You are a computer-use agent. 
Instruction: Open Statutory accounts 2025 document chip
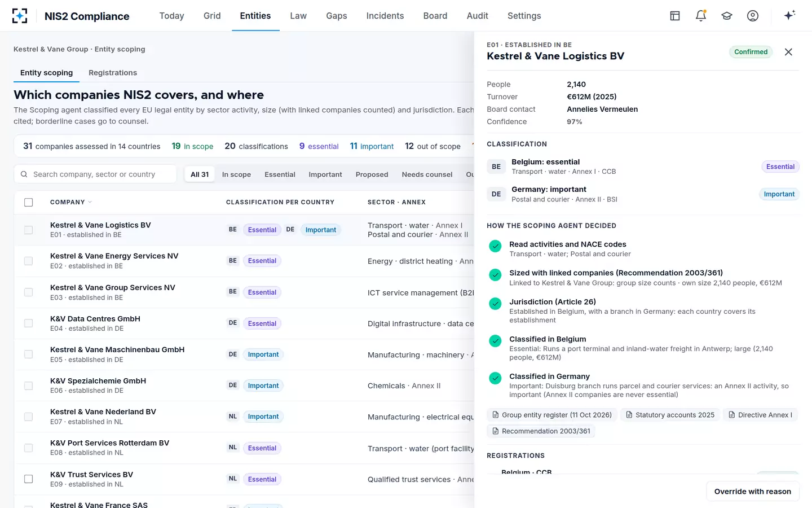point(670,415)
